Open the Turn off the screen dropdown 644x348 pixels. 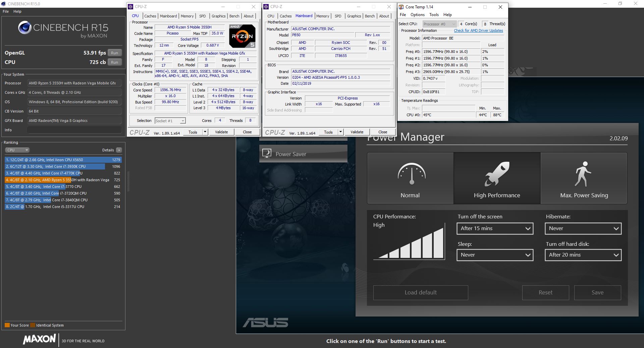(495, 228)
